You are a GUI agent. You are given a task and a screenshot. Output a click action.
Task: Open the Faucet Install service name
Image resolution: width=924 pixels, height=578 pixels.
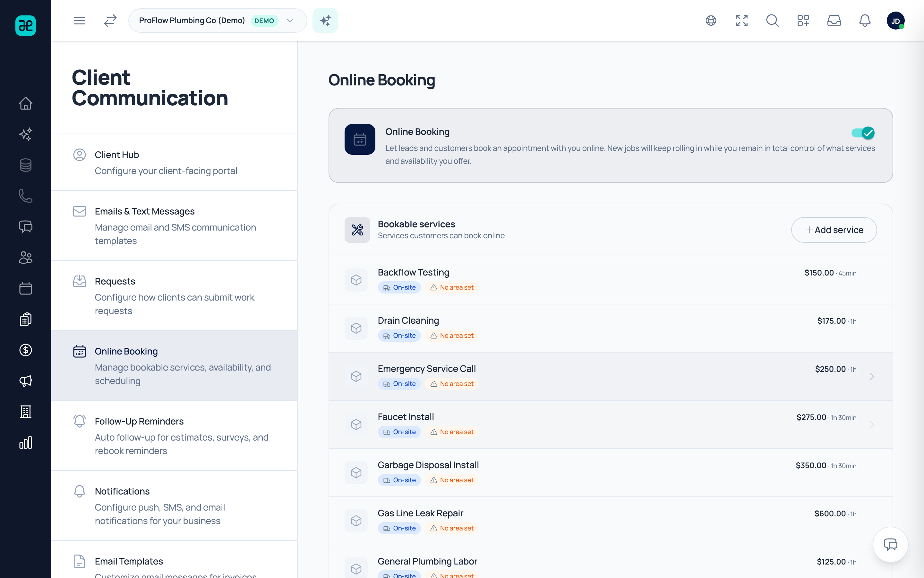[x=406, y=417]
